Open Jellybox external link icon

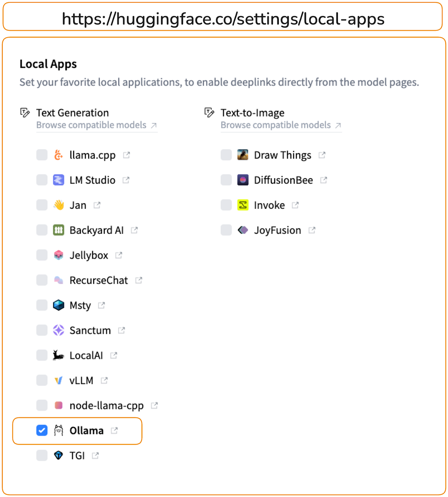tap(119, 255)
